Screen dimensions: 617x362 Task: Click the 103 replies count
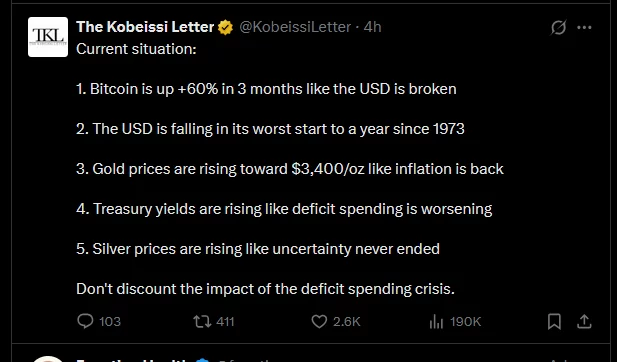pyautogui.click(x=110, y=322)
